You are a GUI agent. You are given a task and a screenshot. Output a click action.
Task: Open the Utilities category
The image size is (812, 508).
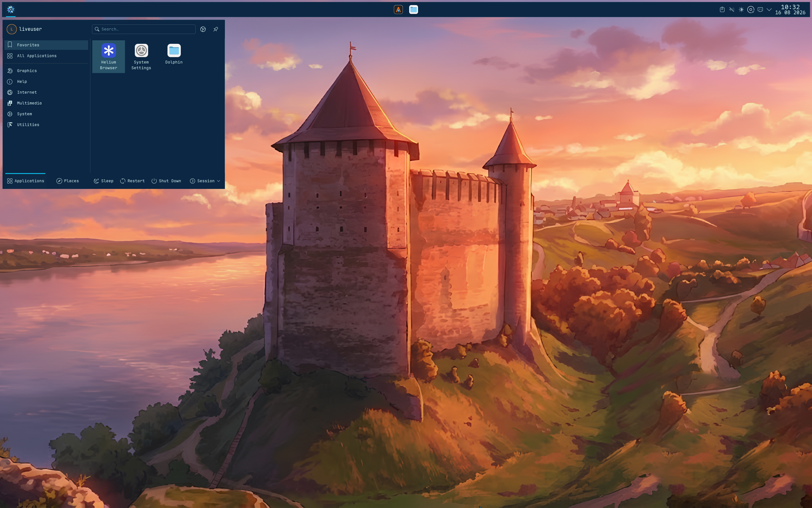pyautogui.click(x=46, y=125)
